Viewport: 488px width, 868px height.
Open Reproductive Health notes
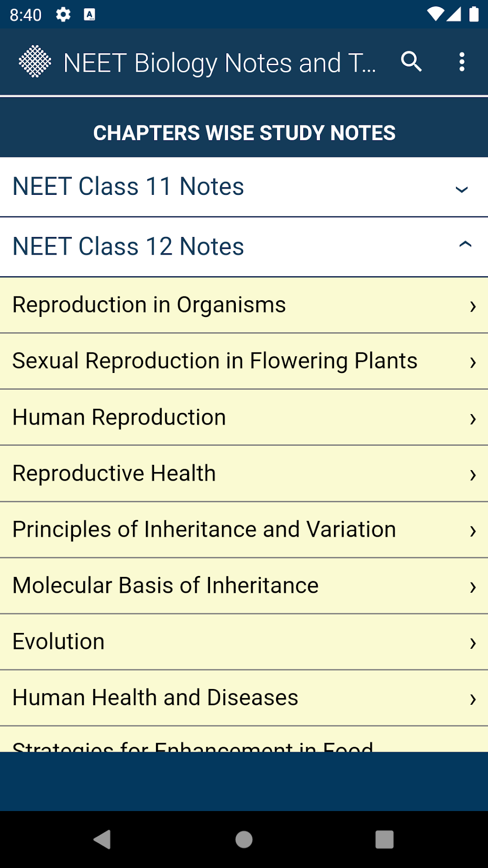tap(114, 473)
